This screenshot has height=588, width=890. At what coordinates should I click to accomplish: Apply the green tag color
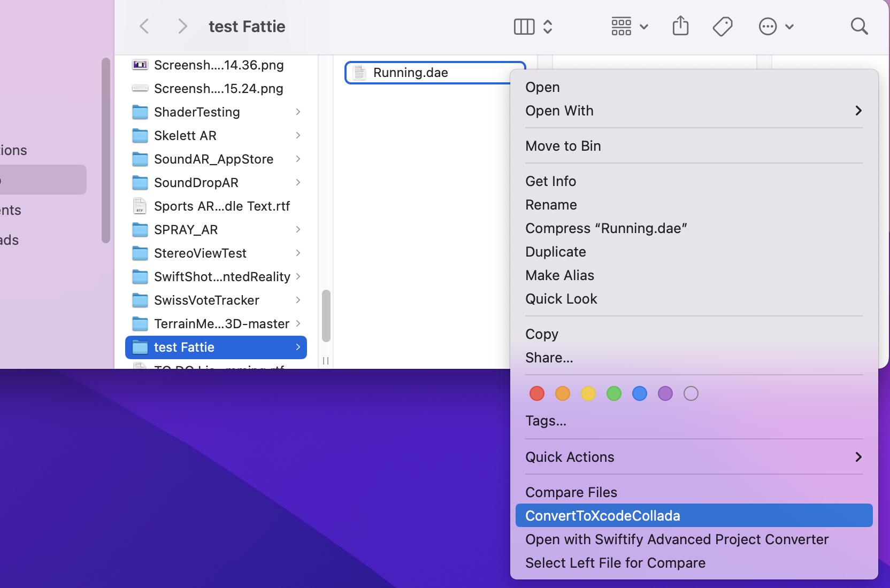[x=614, y=394]
